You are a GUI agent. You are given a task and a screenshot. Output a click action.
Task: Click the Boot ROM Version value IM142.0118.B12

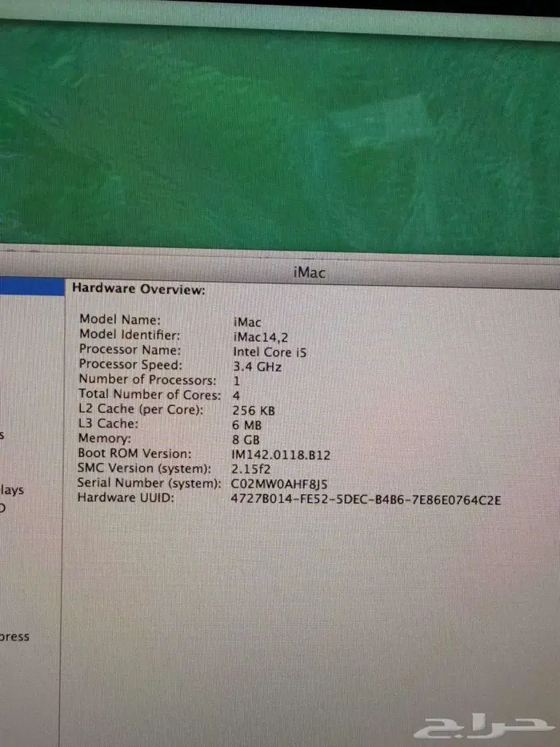(x=280, y=454)
